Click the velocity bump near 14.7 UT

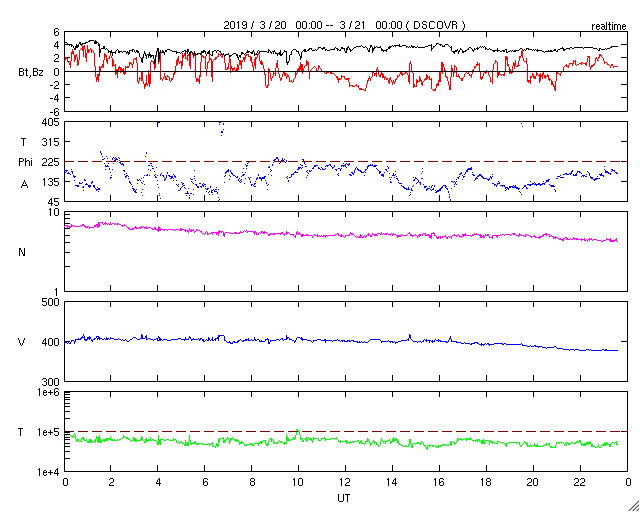coord(409,337)
